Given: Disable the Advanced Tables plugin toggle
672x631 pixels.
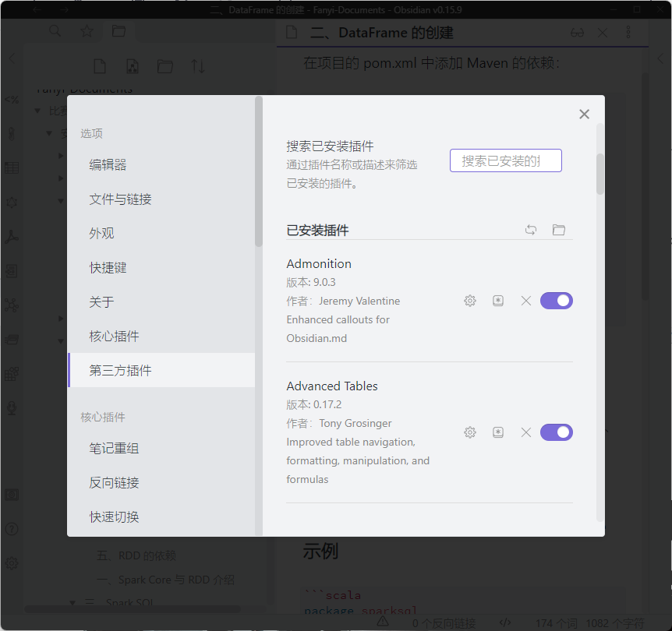Looking at the screenshot, I should click(x=556, y=432).
